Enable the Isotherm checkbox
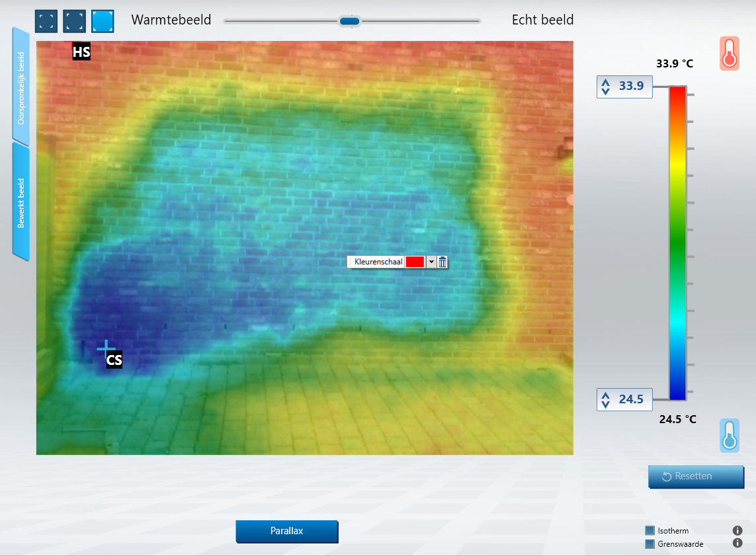The image size is (756, 556). [x=650, y=530]
